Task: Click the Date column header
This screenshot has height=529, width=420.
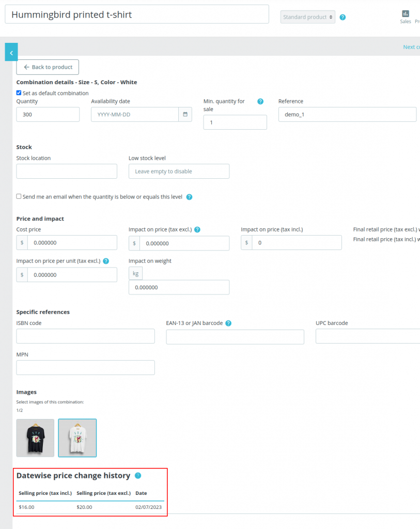Action: 142,493
